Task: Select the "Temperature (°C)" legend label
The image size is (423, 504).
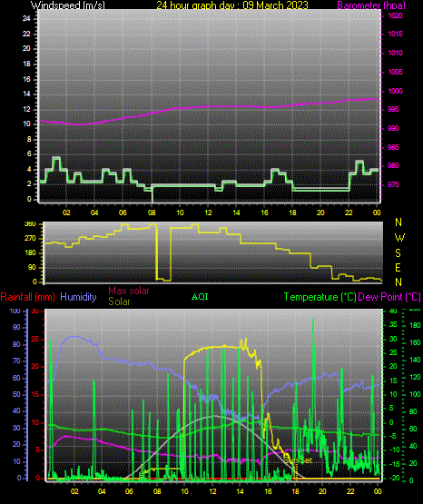Action: (x=320, y=297)
